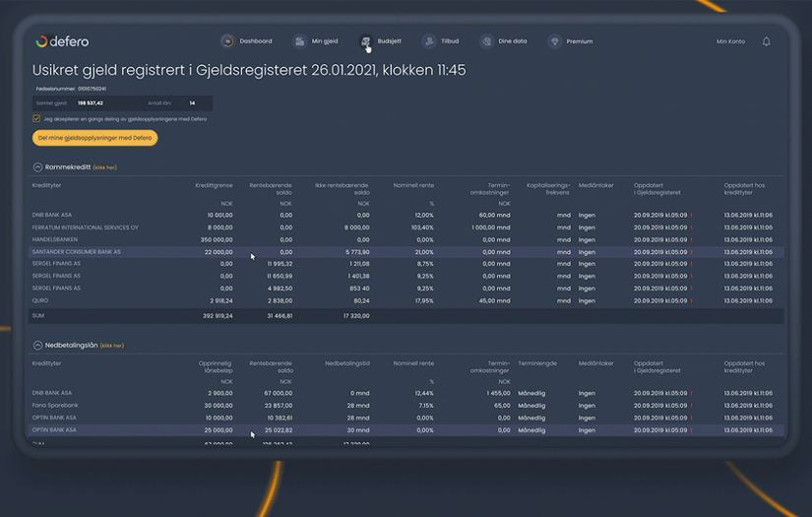Collapse the Rammekreditt section
Image resolution: width=812 pixels, height=517 pixels.
pos(37,167)
